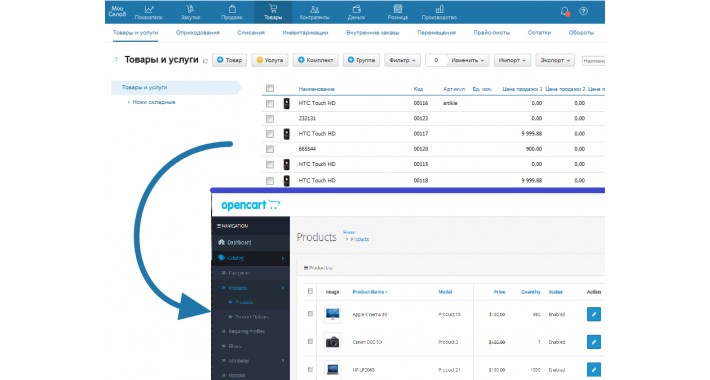Check the row named 232131

pos(270,119)
